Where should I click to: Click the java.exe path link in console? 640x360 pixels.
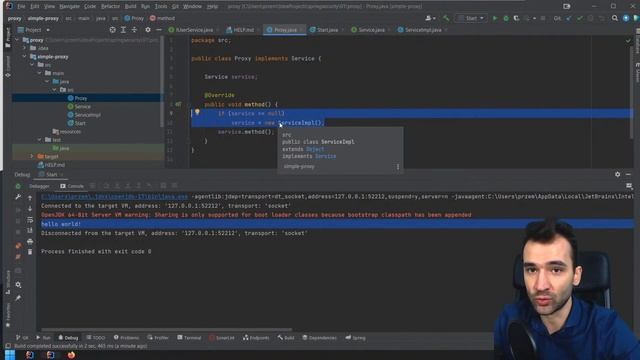click(115, 197)
